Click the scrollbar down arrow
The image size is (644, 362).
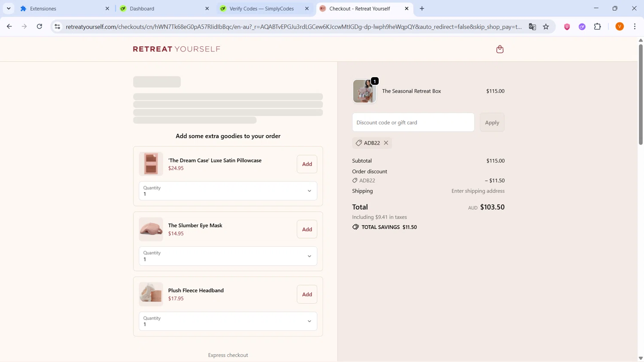pos(641,358)
